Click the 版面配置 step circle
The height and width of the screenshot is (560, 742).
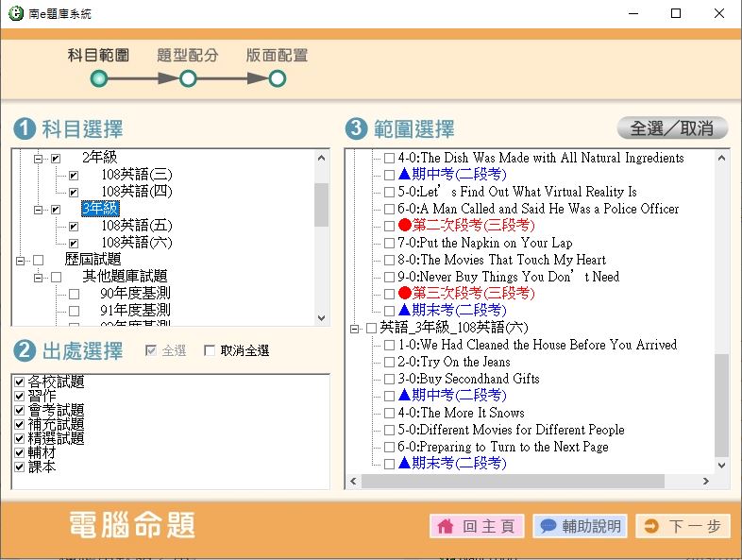277,79
